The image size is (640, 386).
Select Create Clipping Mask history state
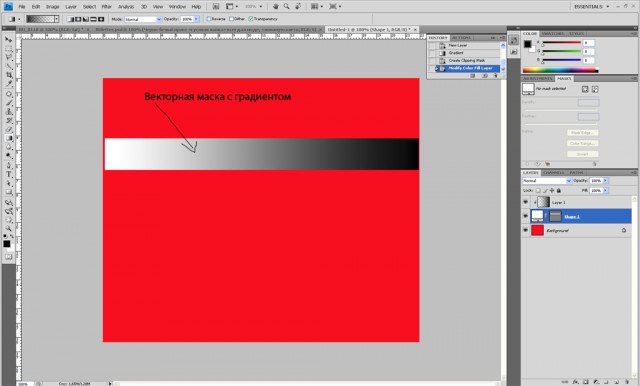(x=467, y=60)
